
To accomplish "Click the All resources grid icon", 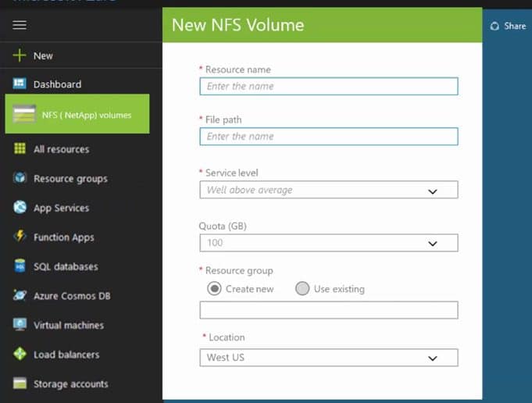I will click(20, 148).
